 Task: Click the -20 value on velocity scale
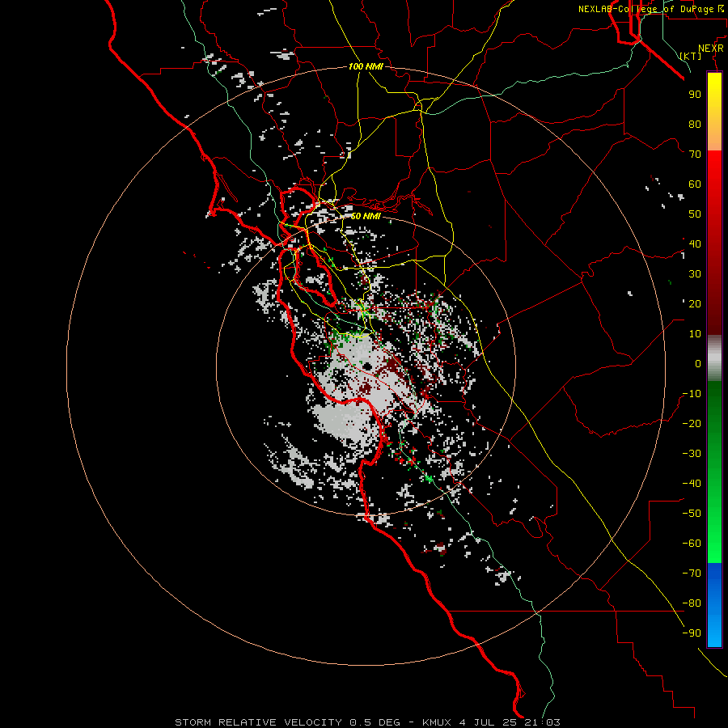692,424
